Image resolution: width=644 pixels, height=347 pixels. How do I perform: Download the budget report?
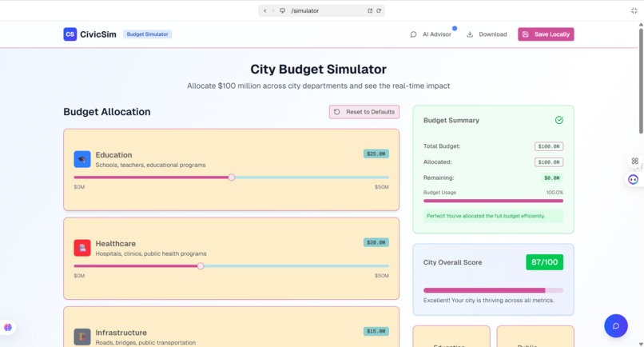click(487, 34)
